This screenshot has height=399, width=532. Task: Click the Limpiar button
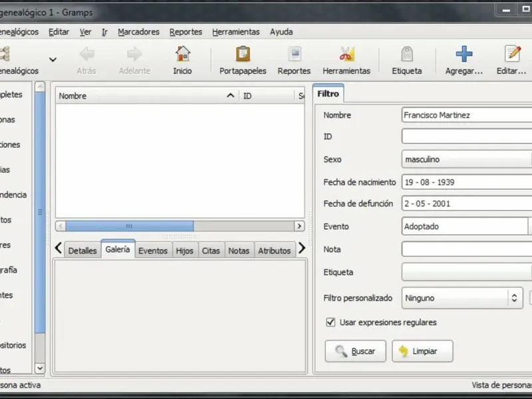422,351
